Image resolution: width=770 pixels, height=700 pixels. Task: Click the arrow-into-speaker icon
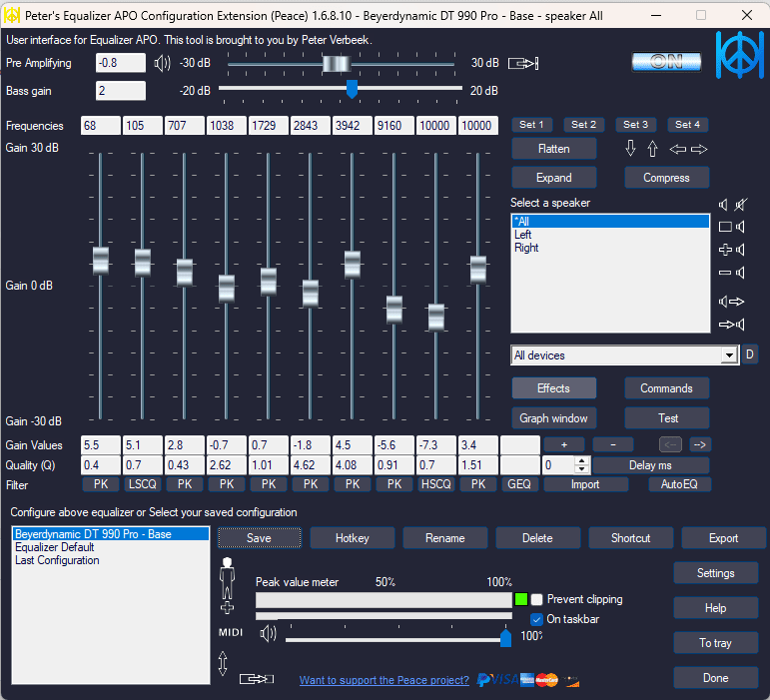(x=732, y=325)
